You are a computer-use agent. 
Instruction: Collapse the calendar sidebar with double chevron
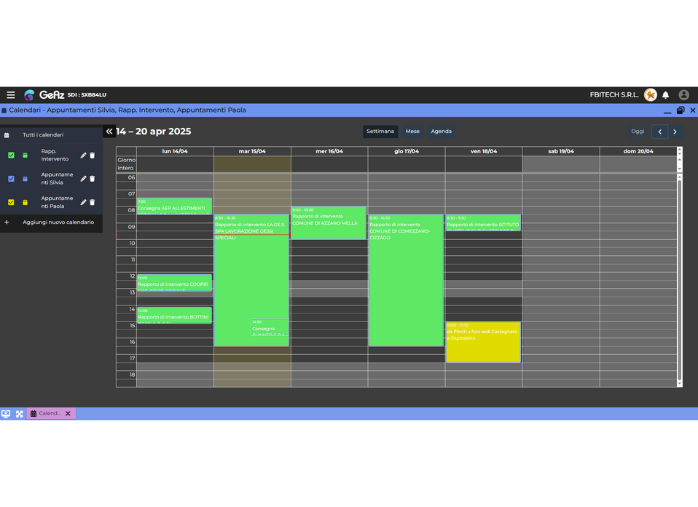point(109,131)
